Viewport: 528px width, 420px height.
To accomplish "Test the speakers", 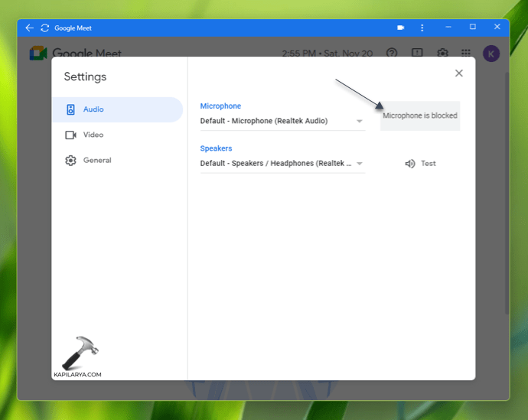I will tap(420, 164).
